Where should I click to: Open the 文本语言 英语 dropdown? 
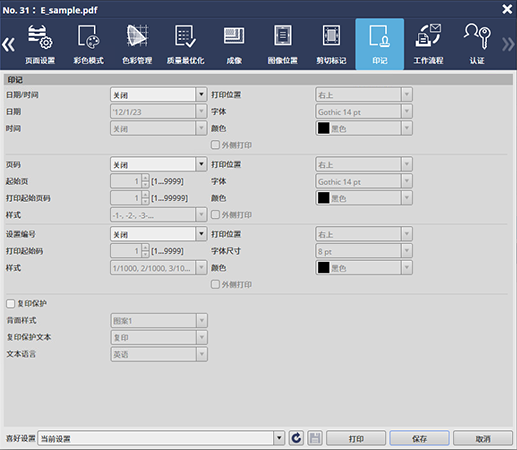point(159,354)
